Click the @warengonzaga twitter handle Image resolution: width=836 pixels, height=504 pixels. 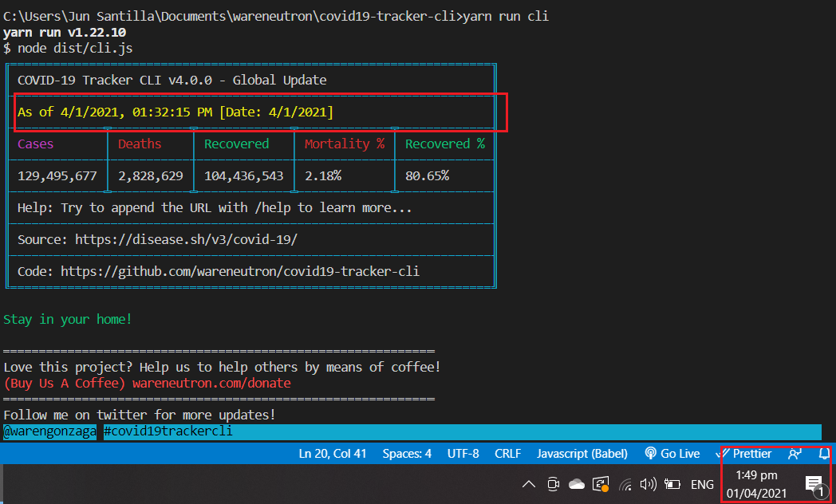(x=50, y=431)
